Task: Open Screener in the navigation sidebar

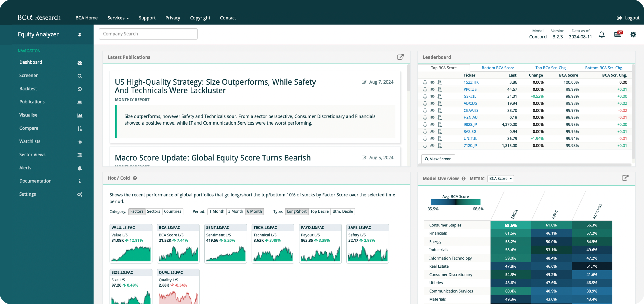Action: pyautogui.click(x=28, y=76)
